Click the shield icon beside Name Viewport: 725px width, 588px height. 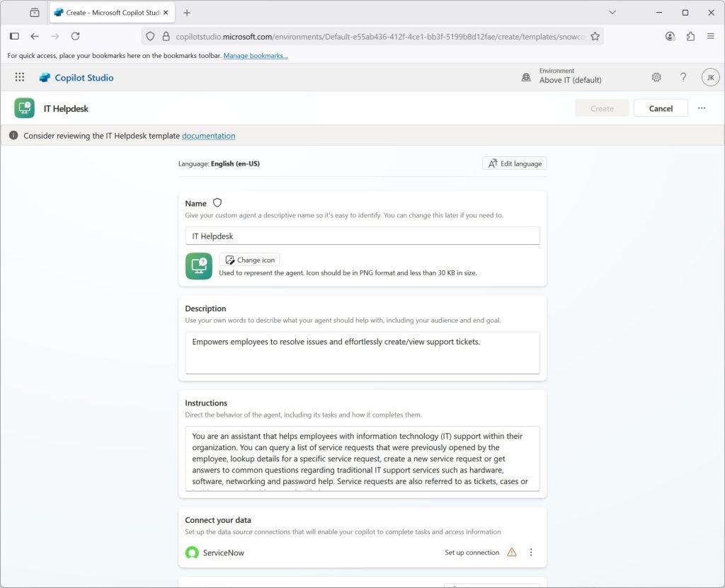click(x=217, y=203)
